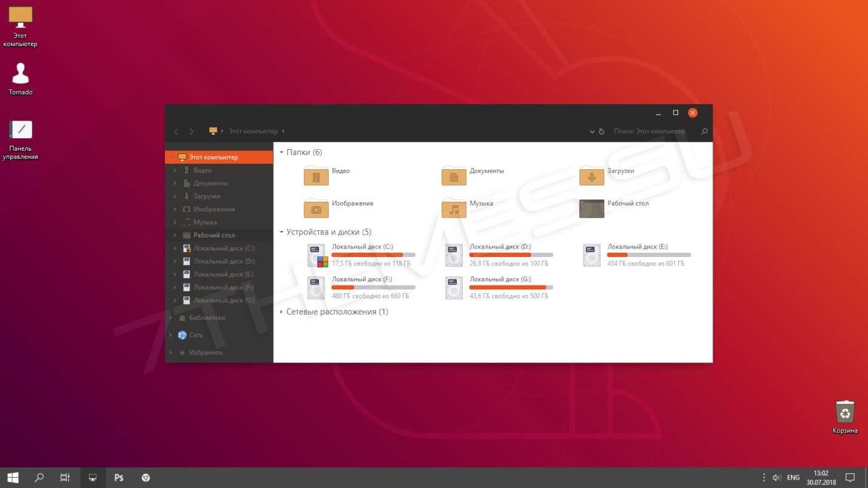
Task: Select Локальный диск (F:) in the navigation pane
Action: point(219,287)
